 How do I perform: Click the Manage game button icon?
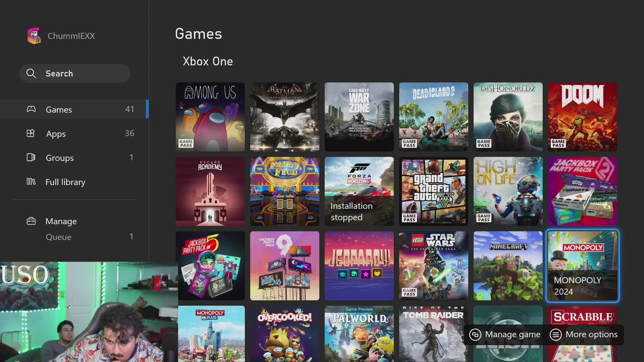point(475,334)
